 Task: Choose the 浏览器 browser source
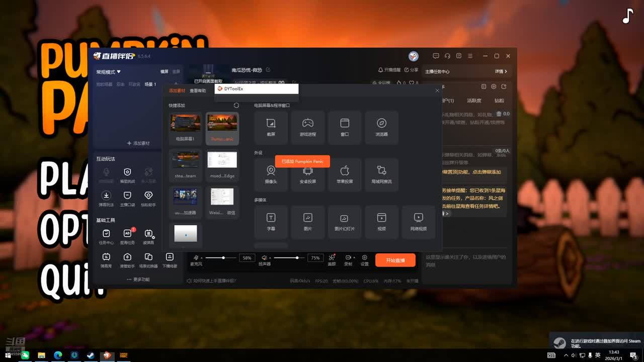coord(381,127)
